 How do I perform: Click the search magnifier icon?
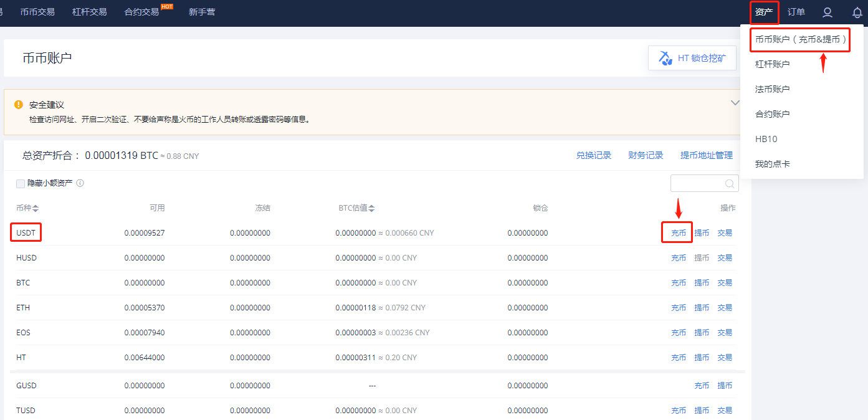tap(730, 183)
